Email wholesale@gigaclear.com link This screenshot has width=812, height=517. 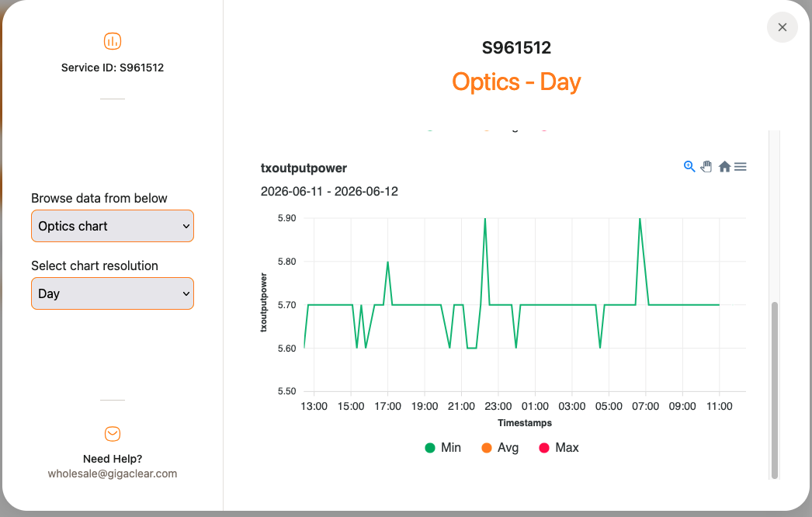113,474
